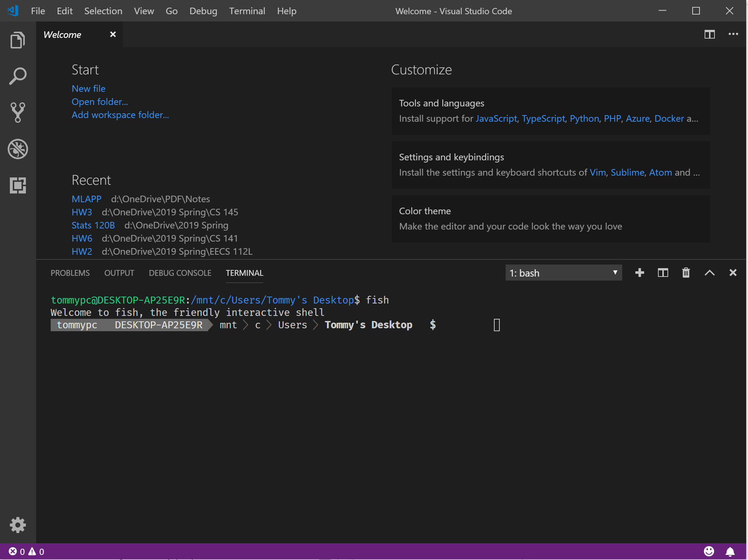View errors and warnings counter
The image size is (748, 560).
pos(26,552)
